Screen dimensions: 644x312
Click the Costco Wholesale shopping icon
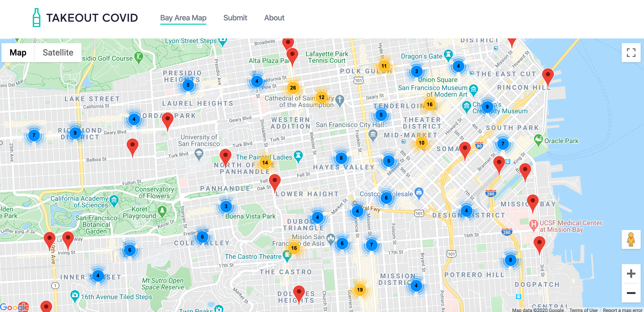pos(419,193)
